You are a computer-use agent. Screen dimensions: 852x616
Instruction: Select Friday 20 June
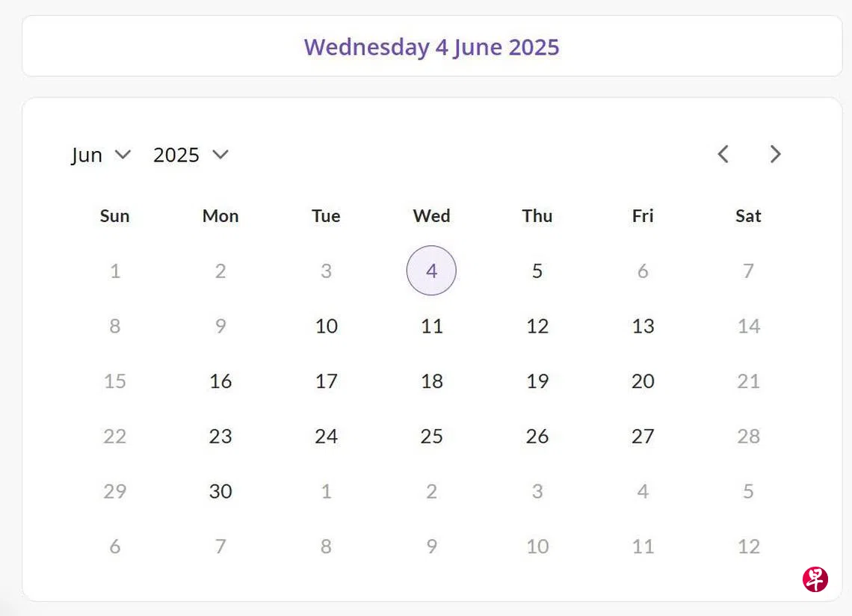click(643, 381)
